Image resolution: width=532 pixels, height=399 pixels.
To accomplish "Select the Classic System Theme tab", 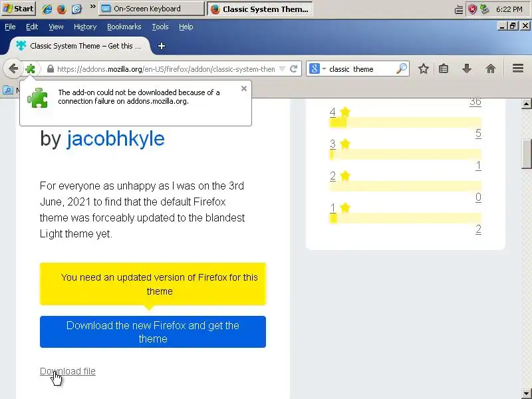I will (80, 46).
